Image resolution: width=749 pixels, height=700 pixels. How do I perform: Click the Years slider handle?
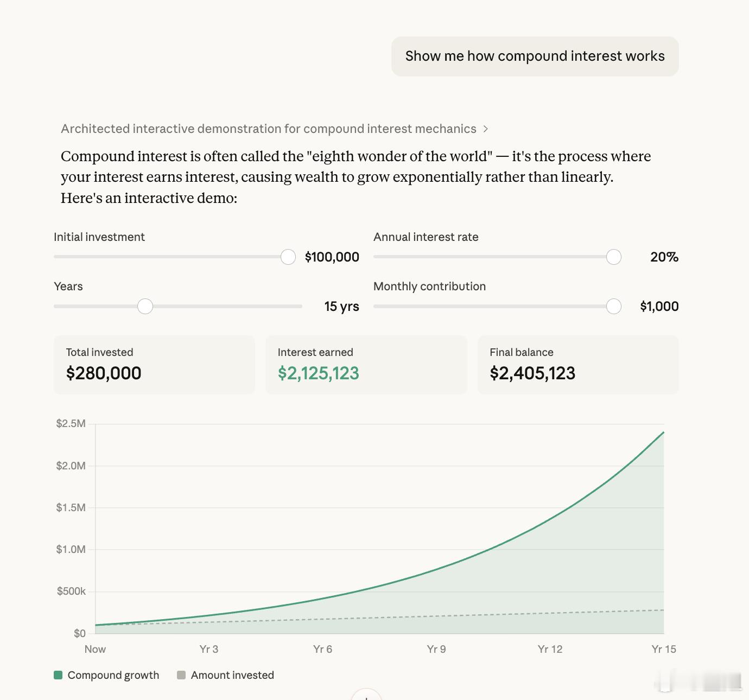point(145,307)
